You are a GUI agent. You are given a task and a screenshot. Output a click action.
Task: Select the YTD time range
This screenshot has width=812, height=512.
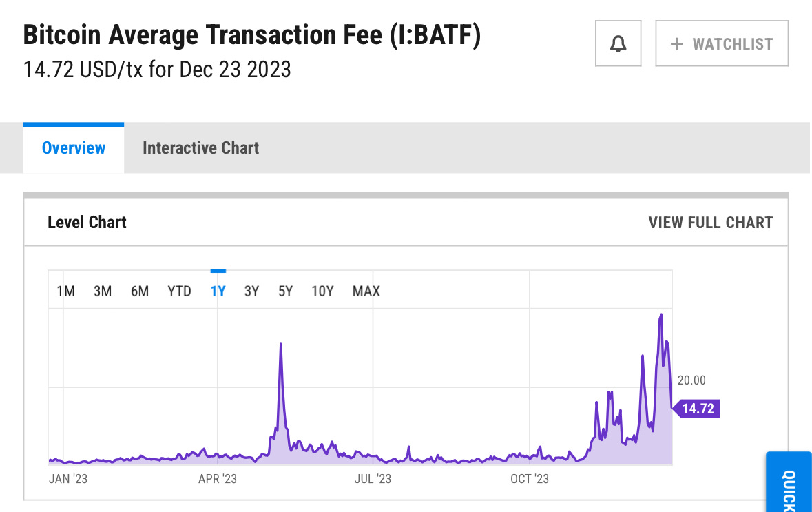pos(179,291)
